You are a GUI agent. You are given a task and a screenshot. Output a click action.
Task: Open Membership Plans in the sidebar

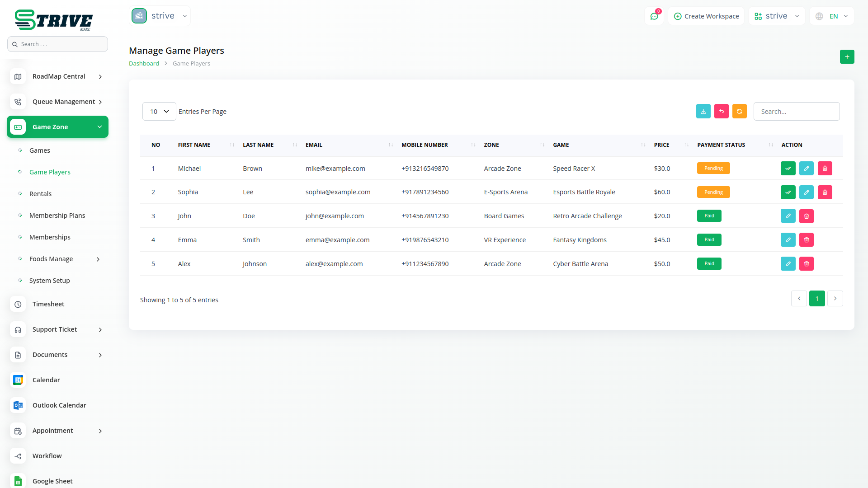coord(57,216)
